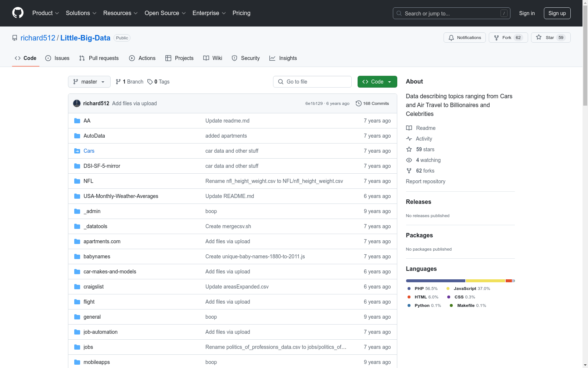588x368 pixels.
Task: View the 168 Commits history
Action: coord(372,103)
